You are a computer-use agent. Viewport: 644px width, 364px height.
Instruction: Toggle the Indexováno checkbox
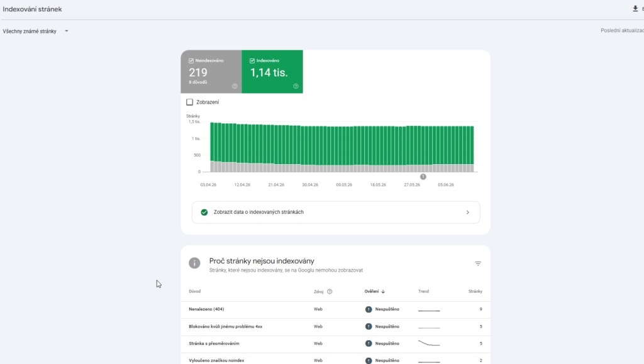click(x=252, y=61)
